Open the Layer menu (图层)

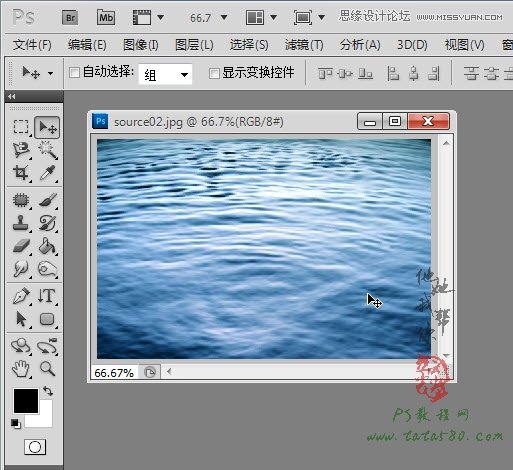(194, 45)
